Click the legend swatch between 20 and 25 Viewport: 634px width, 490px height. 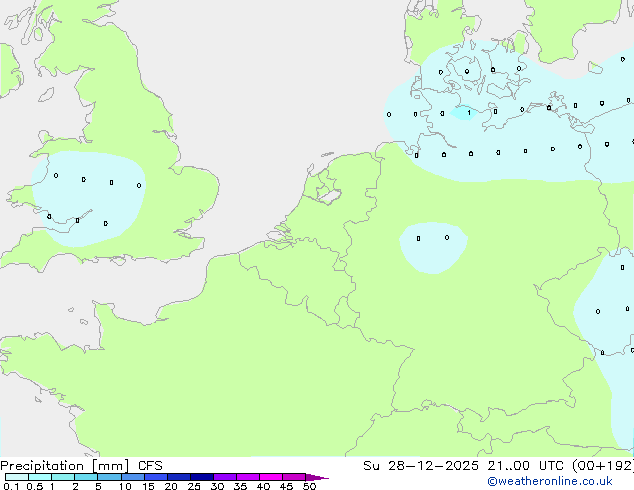[179, 477]
